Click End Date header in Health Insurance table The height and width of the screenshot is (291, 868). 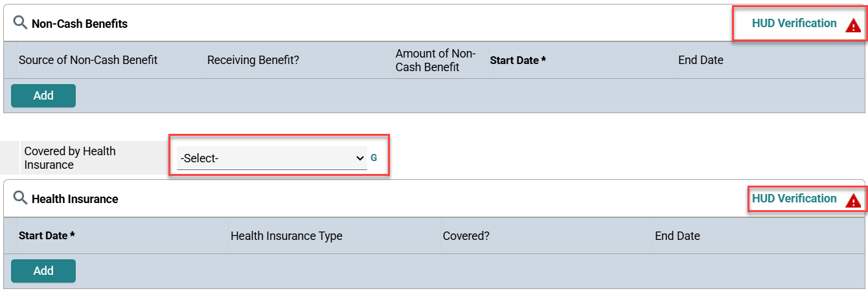(x=677, y=236)
